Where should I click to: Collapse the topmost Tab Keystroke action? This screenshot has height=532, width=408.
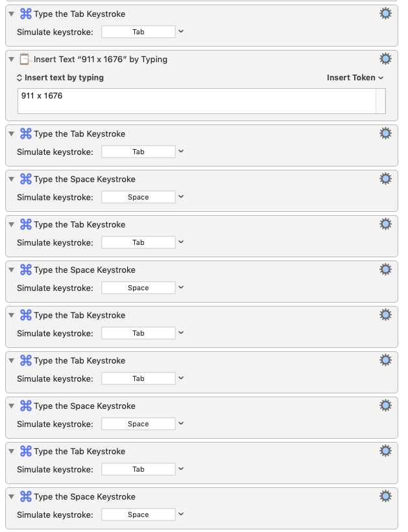coord(12,14)
